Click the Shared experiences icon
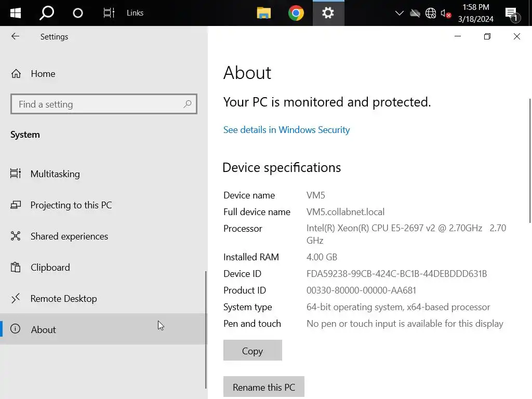Screen dimensions: 532x399 [16, 236]
